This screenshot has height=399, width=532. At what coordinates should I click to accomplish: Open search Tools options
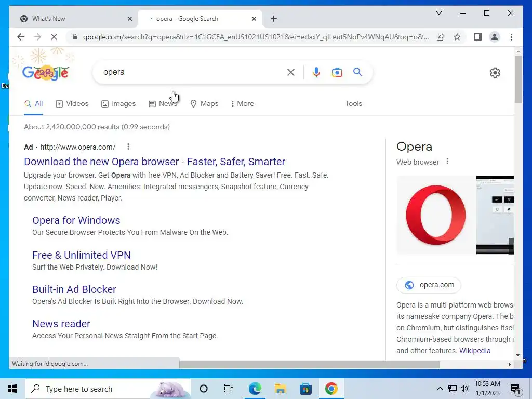[353, 104]
